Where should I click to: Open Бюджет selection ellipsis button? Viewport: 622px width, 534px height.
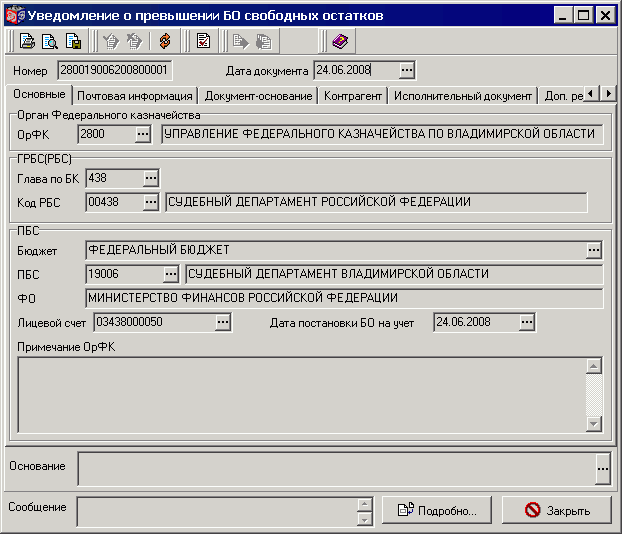click(594, 250)
